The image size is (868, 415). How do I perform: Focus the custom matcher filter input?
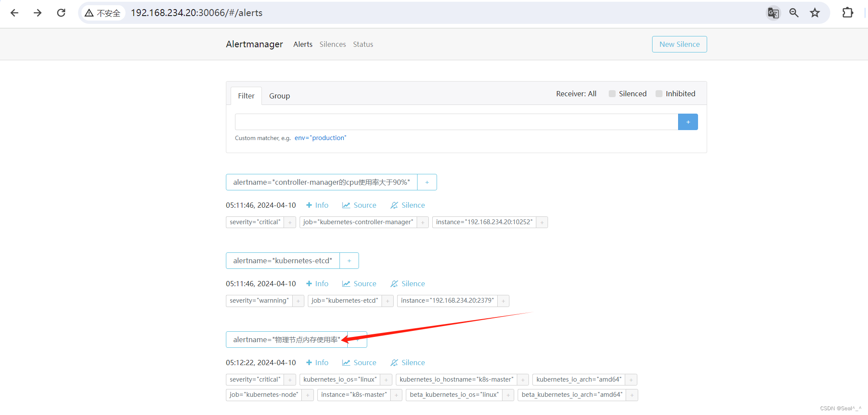point(457,122)
